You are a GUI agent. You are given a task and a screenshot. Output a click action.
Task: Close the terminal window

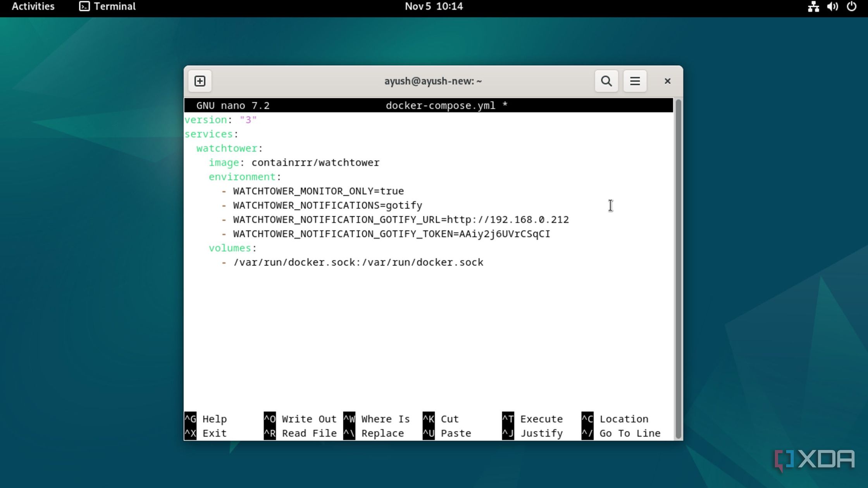pos(667,81)
